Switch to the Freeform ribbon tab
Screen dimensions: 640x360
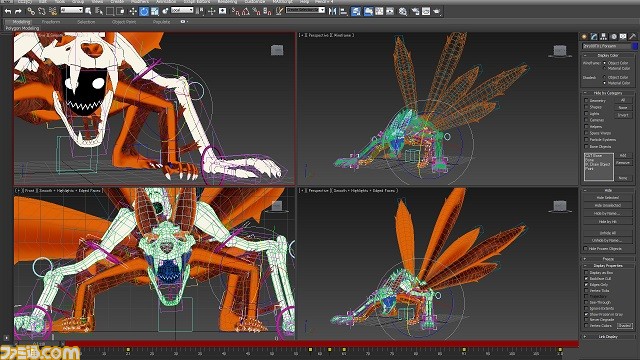pyautogui.click(x=51, y=22)
